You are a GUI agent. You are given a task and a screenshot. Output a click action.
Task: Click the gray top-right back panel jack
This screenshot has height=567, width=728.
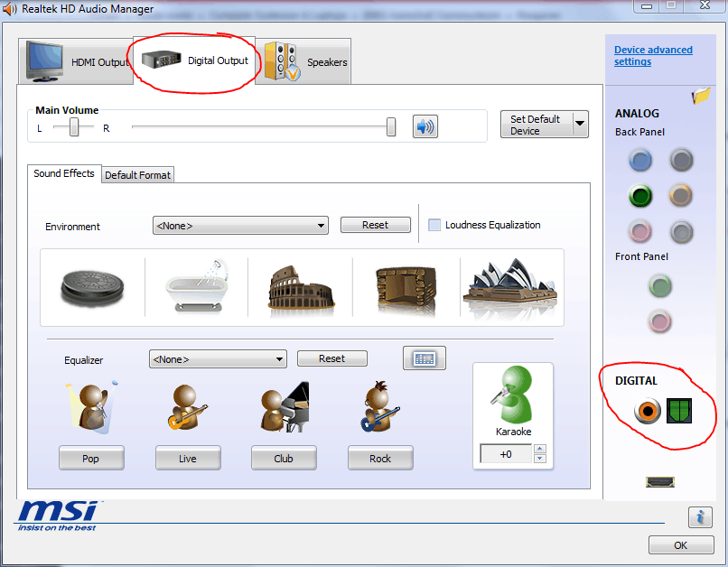(681, 161)
